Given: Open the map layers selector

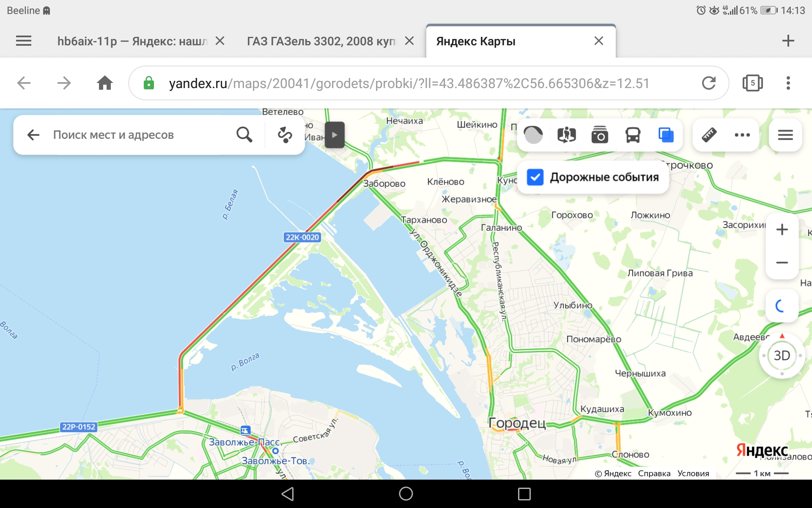Looking at the screenshot, I should [x=666, y=135].
